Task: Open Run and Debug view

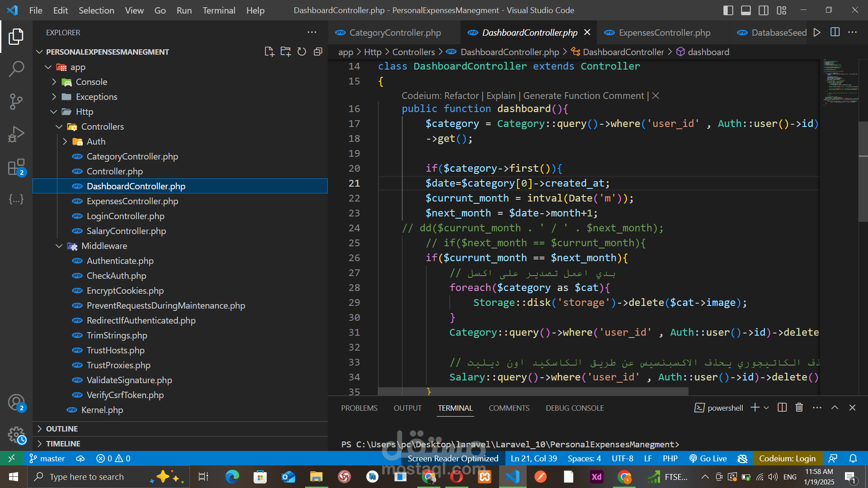Action: 16,134
